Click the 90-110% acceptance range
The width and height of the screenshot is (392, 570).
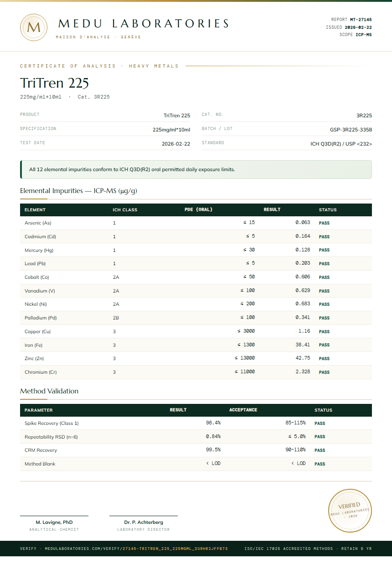(295, 450)
